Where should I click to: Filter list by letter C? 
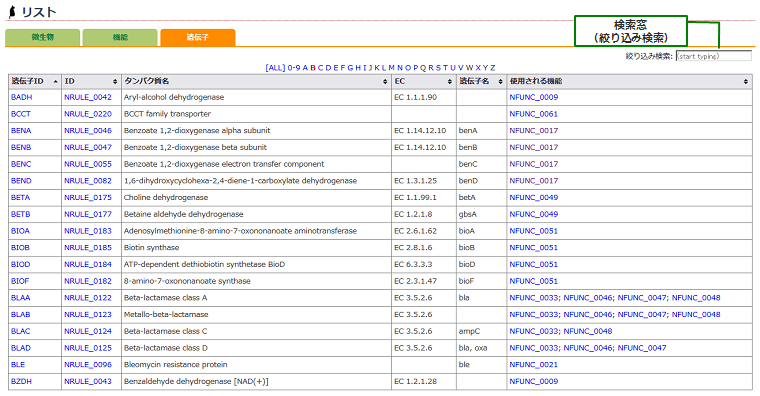(x=320, y=68)
